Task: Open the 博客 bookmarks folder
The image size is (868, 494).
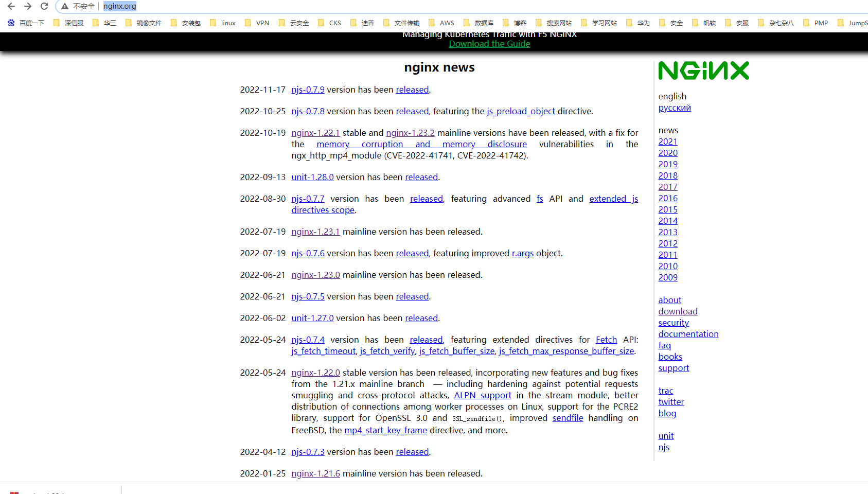Action: pyautogui.click(x=515, y=23)
